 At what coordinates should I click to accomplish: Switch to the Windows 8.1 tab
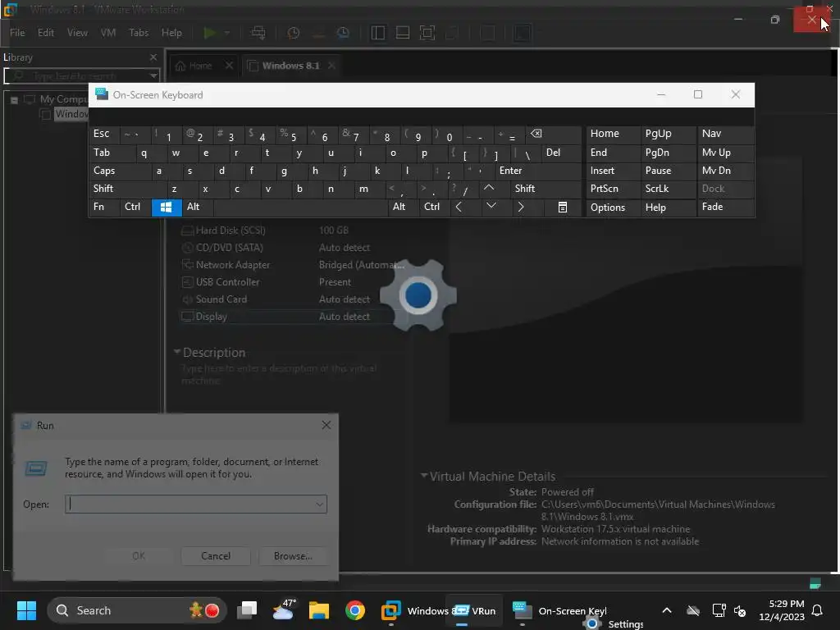(291, 66)
